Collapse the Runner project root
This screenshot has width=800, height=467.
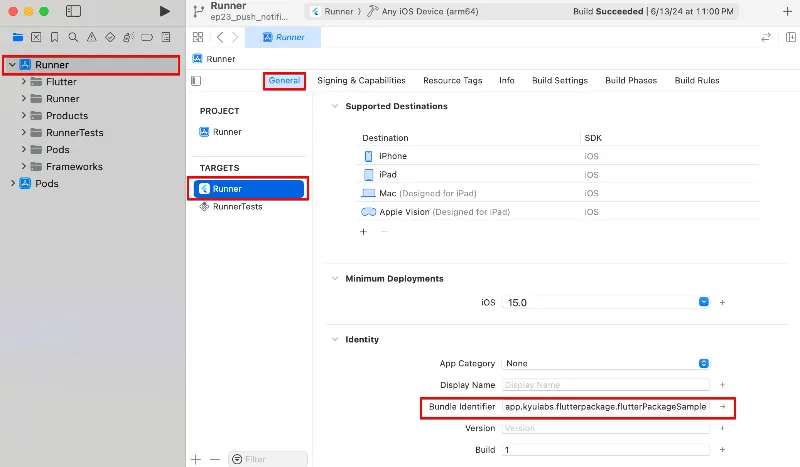(x=12, y=65)
